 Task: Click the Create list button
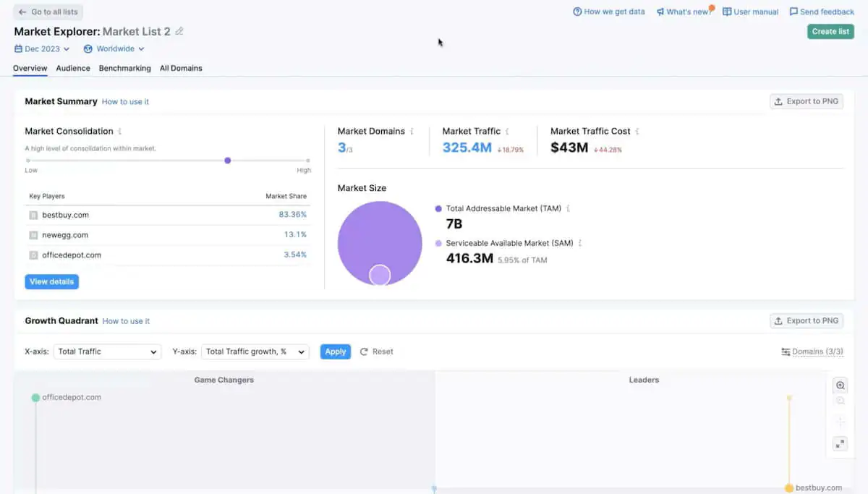[x=830, y=31]
